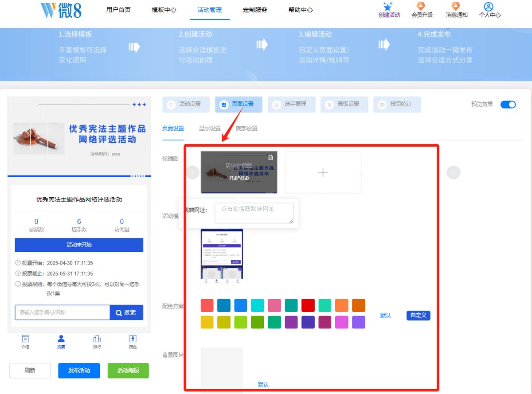Open 消息通知 notifications icon

[x=456, y=6]
